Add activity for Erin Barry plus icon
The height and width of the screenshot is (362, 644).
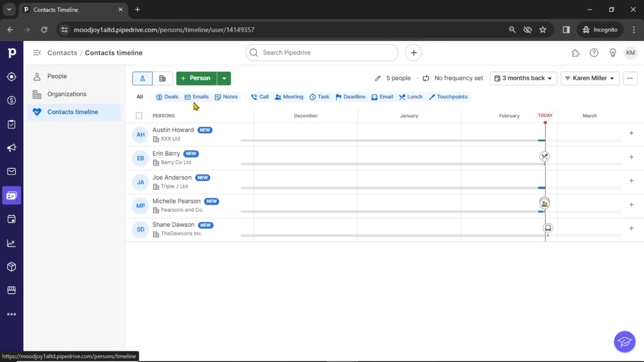(631, 157)
